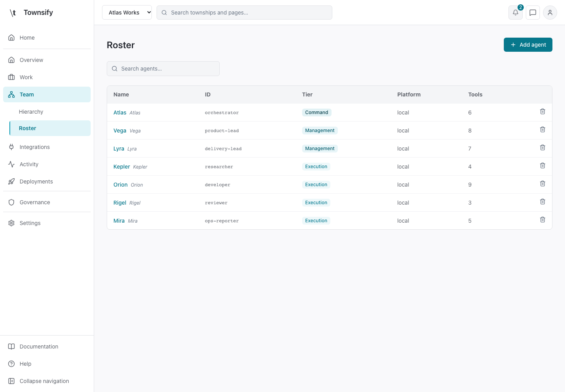Click the orchestrator ID cell
This screenshot has height=392, width=565.
tap(222, 113)
